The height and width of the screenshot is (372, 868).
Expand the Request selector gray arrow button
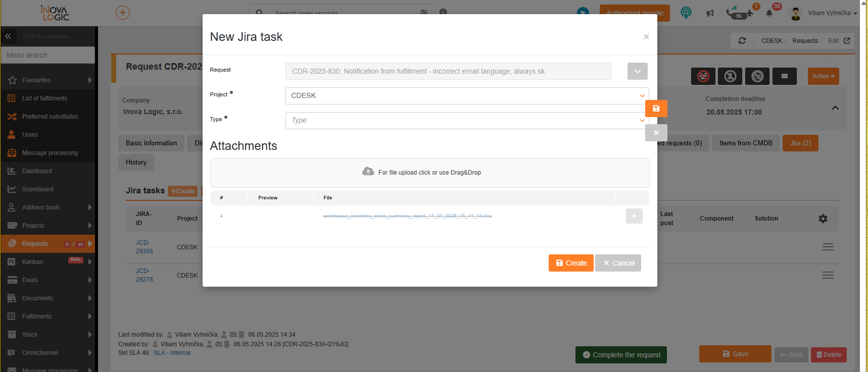(x=638, y=71)
